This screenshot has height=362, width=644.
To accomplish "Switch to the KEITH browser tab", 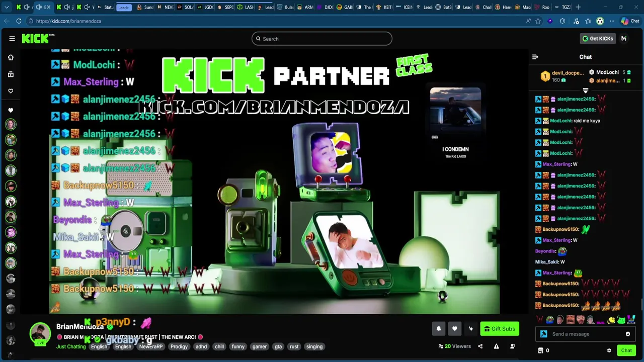I will 384,7.
